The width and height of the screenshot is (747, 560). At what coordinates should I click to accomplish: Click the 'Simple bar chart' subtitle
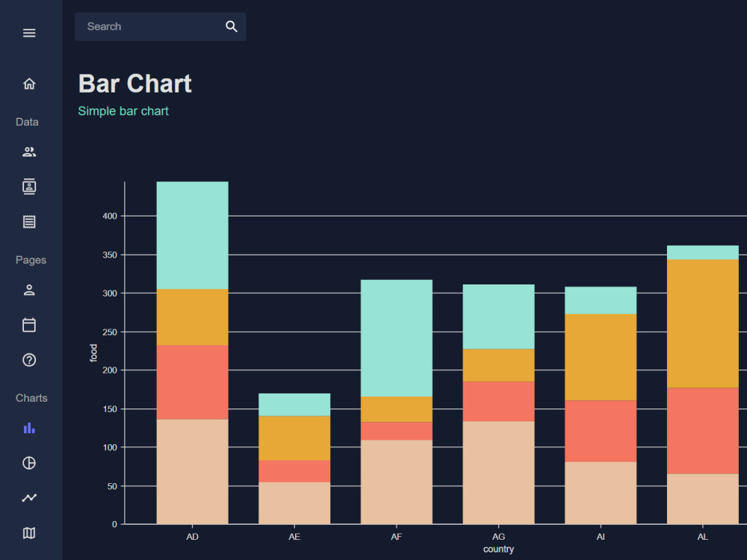click(x=123, y=111)
